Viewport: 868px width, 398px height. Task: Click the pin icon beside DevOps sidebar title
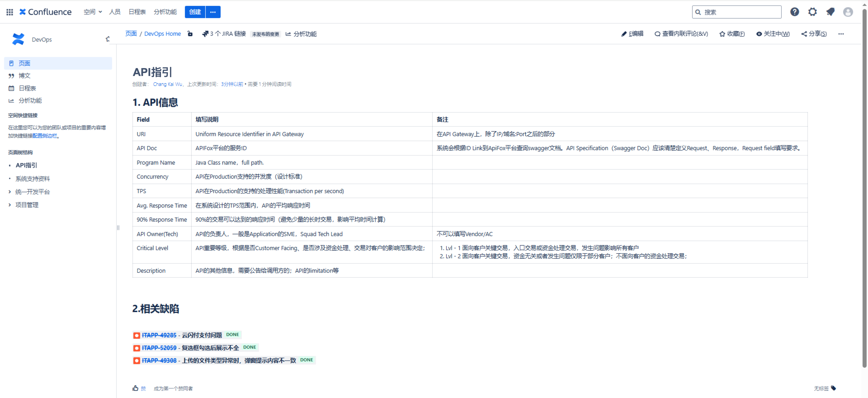(108, 39)
